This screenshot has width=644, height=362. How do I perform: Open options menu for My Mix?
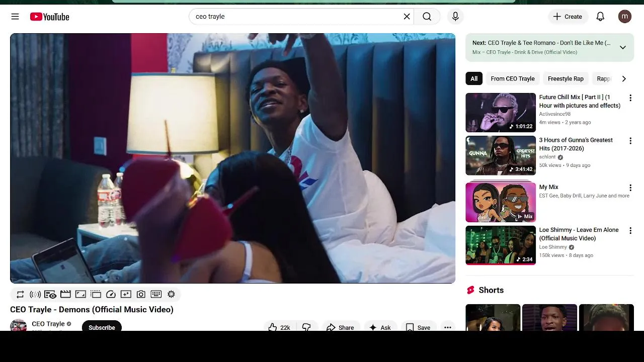(630, 188)
